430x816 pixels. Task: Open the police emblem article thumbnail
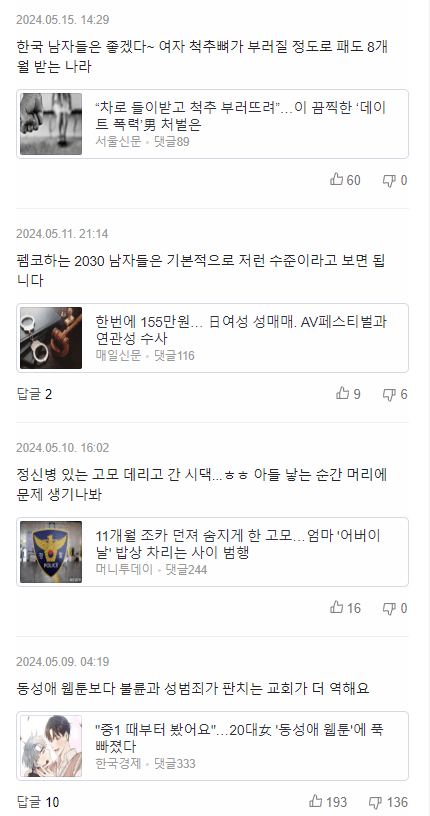pos(51,552)
